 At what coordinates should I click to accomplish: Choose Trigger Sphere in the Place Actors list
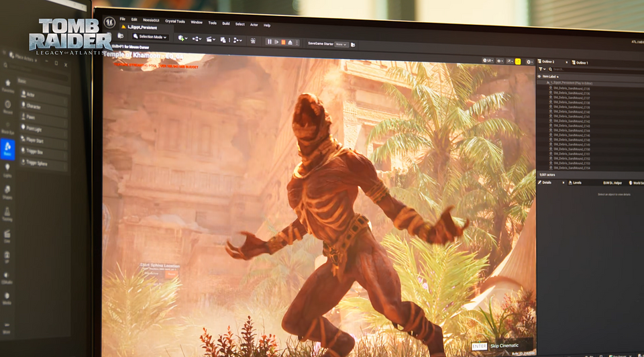(44, 163)
